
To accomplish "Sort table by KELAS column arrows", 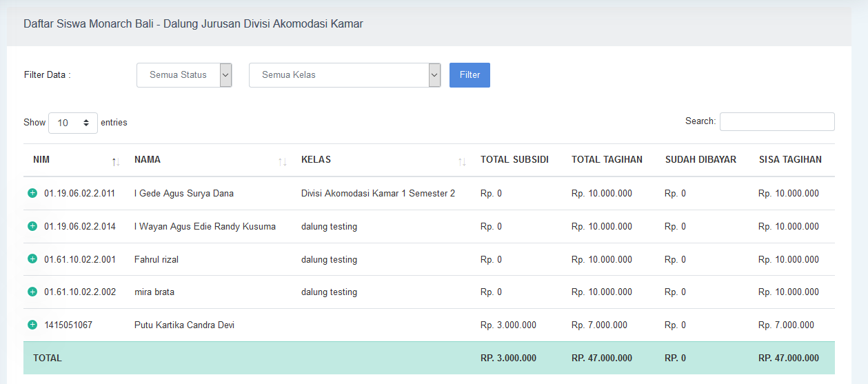I will point(462,161).
